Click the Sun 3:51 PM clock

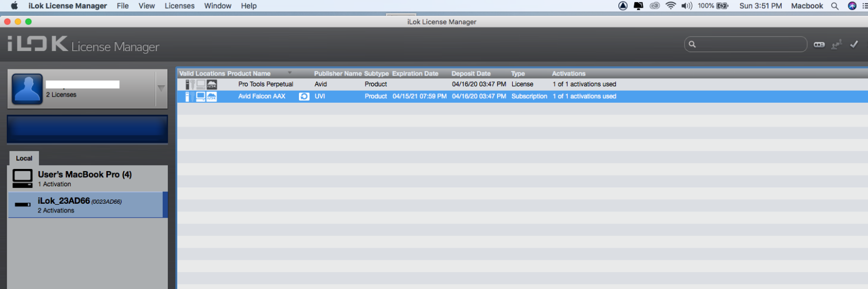(761, 6)
